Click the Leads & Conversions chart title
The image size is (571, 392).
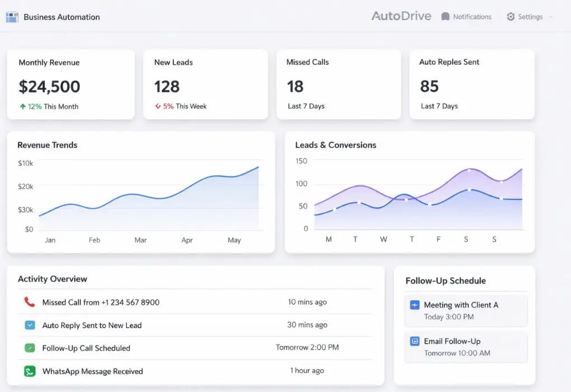pyautogui.click(x=335, y=145)
